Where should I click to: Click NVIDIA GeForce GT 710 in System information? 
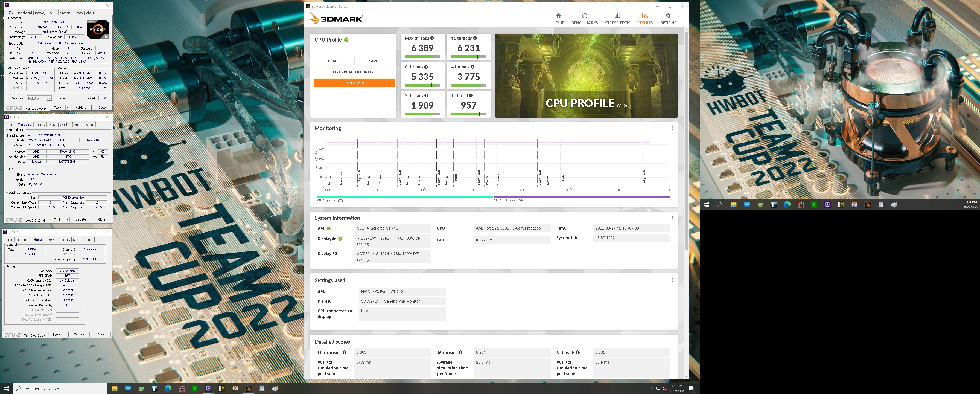tap(393, 228)
